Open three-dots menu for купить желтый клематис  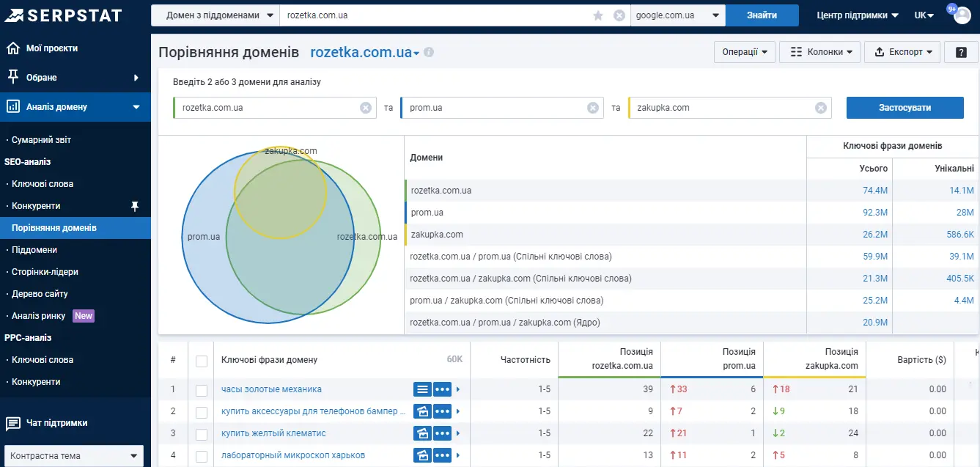[x=442, y=433]
